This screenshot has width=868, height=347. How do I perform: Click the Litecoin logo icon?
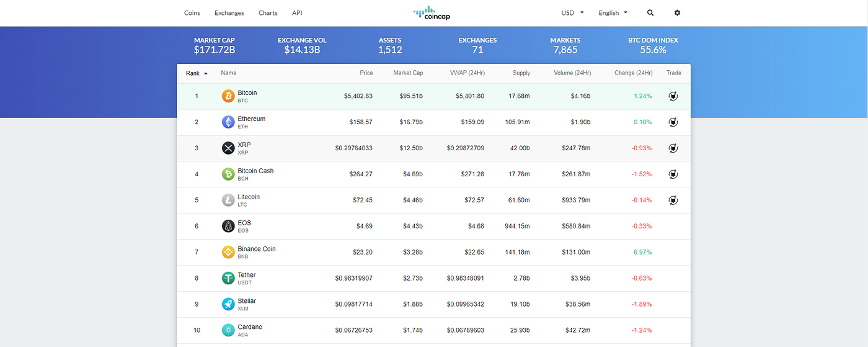tap(228, 201)
